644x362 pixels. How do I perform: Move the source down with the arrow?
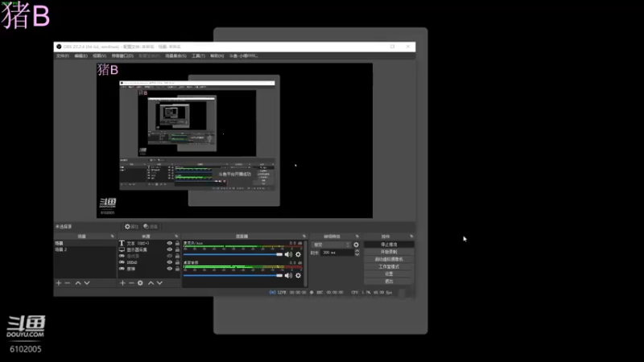point(159,283)
